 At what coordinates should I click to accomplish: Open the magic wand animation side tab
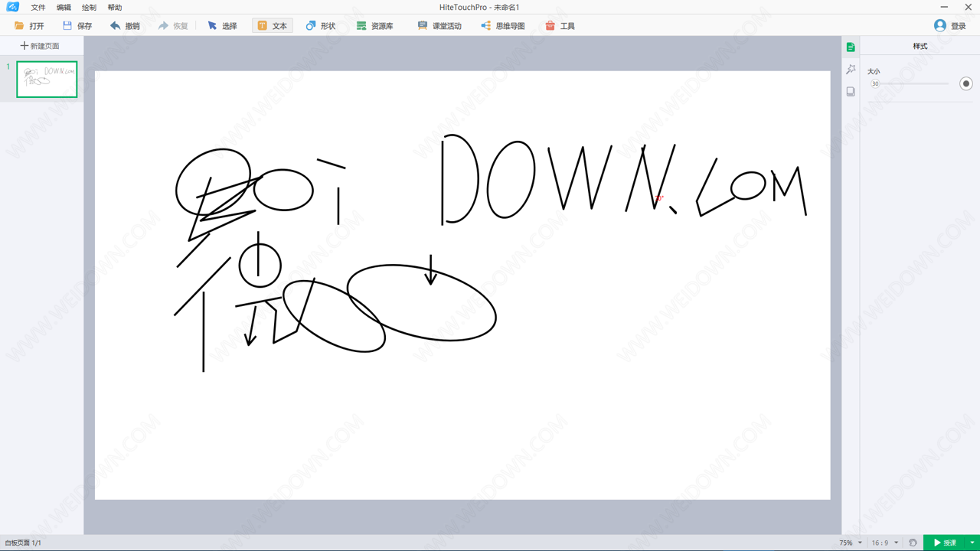click(x=851, y=70)
